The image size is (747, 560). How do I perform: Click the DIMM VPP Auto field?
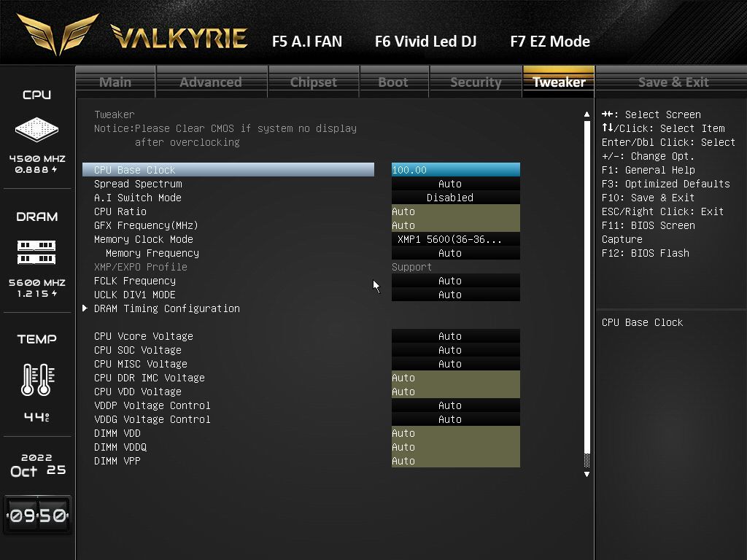pyautogui.click(x=455, y=461)
